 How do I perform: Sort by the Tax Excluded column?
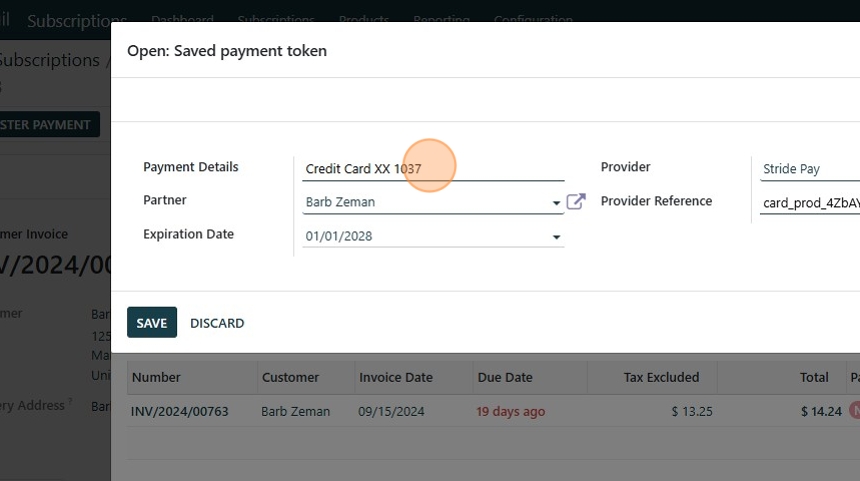click(661, 377)
